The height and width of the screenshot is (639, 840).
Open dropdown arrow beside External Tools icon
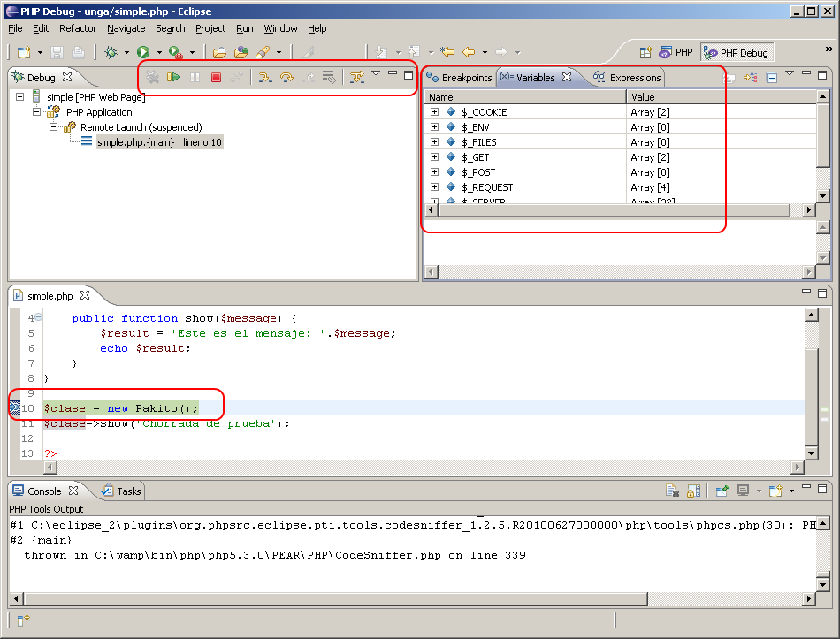pos(192,52)
